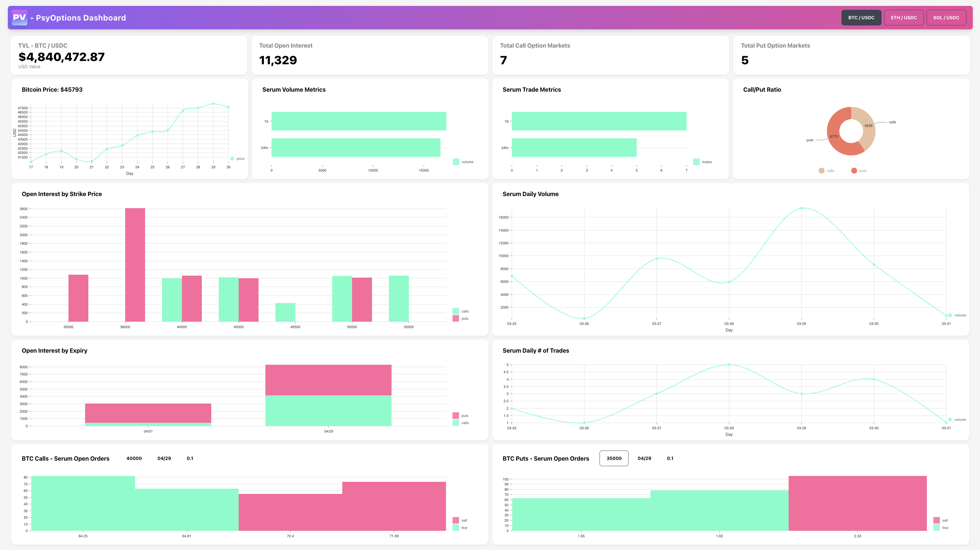Screen dimensions: 980x550
Task: Open the 35000 strike selector for BTC Puts
Action: coord(614,458)
